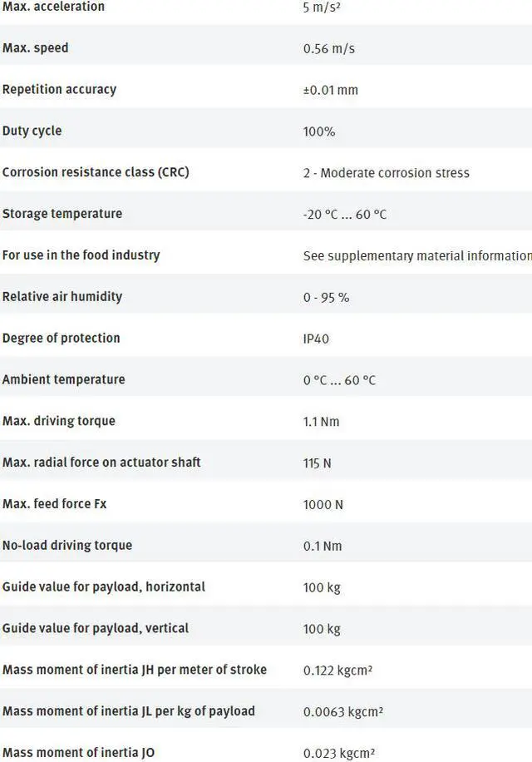The height and width of the screenshot is (762, 532).
Task: Click the IP40 protection value
Action: click(x=317, y=339)
